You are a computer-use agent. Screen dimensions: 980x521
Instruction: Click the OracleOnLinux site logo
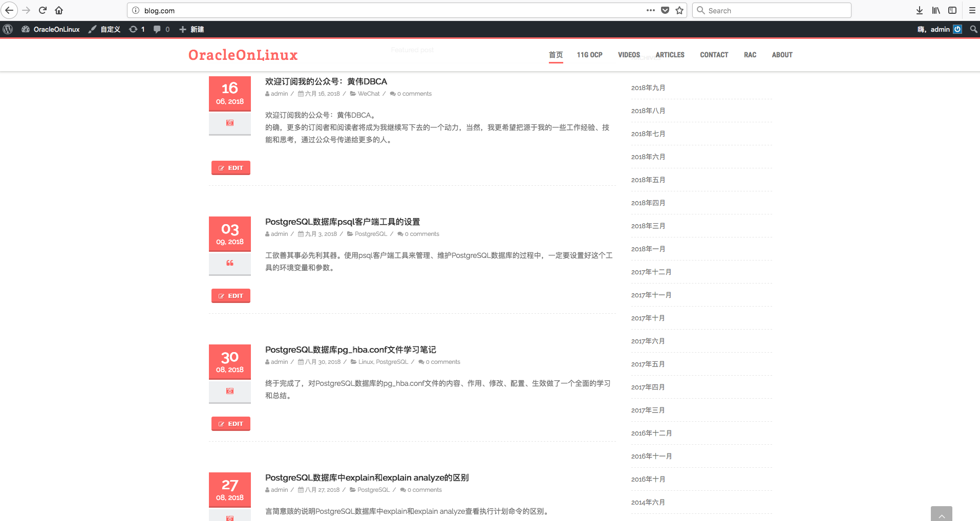click(243, 55)
